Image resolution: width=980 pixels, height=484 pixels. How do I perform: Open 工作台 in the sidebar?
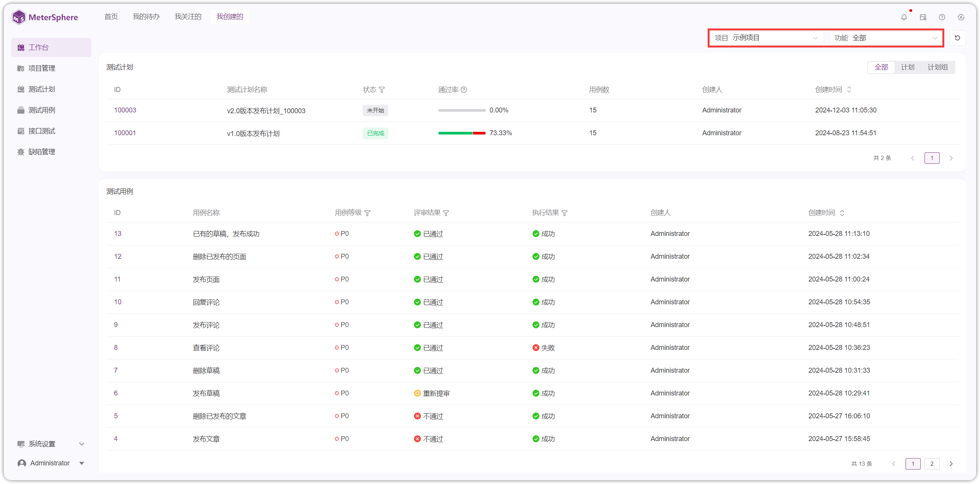(51, 47)
